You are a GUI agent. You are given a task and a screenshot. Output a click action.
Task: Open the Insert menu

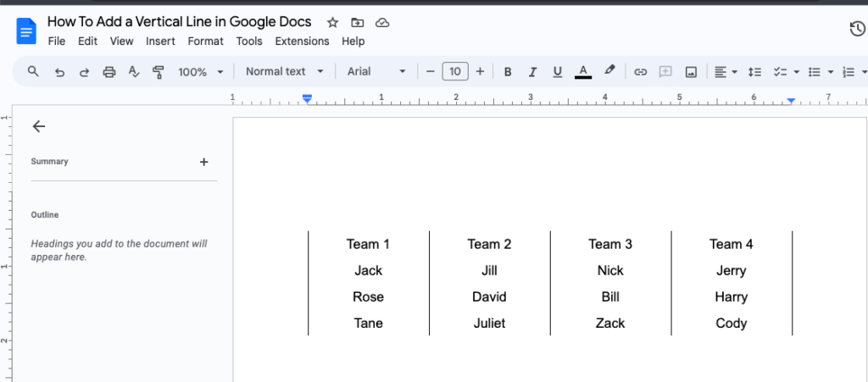[160, 41]
